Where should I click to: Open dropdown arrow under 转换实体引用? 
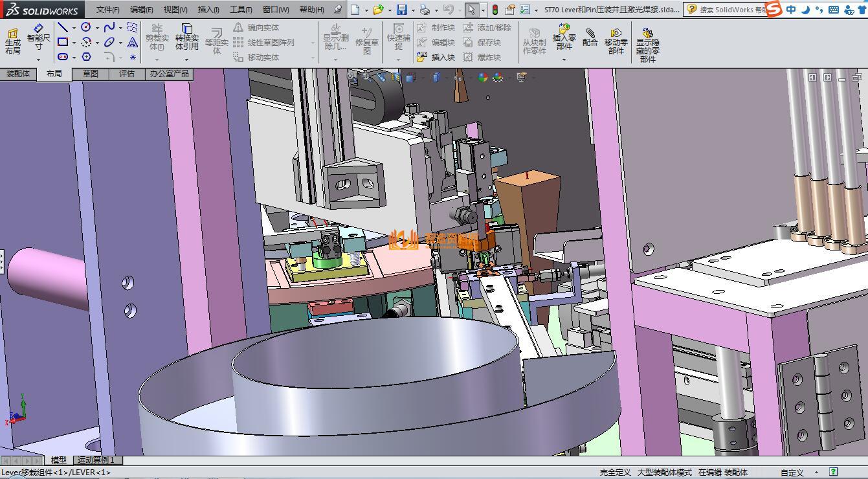coord(186,60)
